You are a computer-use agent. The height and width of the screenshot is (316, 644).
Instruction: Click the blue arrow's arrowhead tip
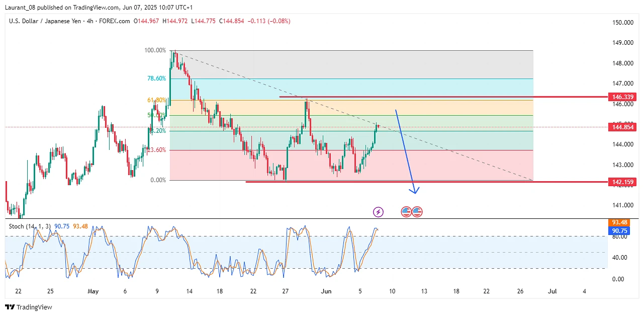point(414,192)
